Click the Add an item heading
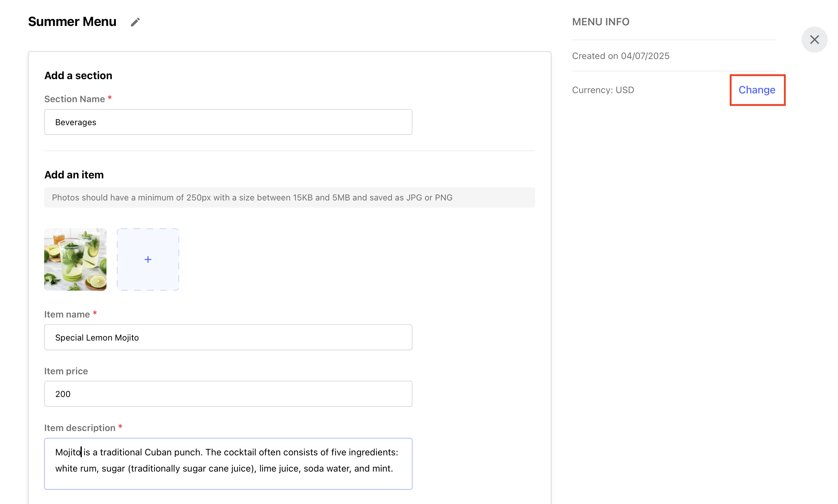 [x=74, y=174]
